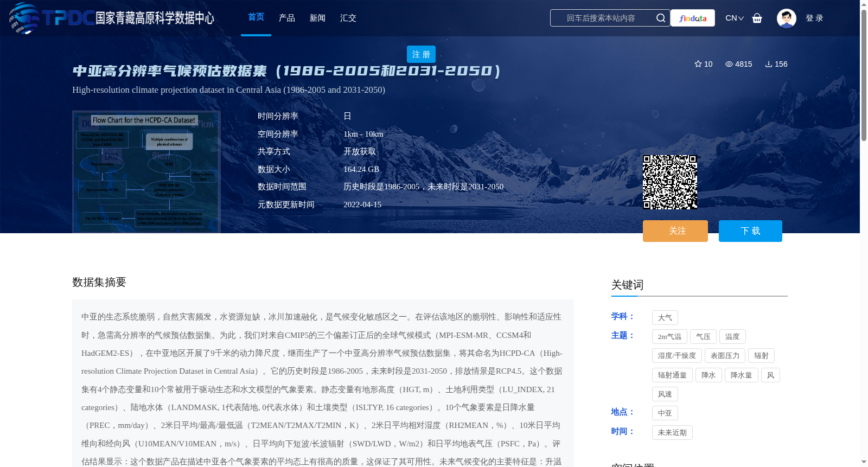Screen dimensions: 868x467
Task: Select the 未来近期 time tag
Action: pyautogui.click(x=672, y=433)
